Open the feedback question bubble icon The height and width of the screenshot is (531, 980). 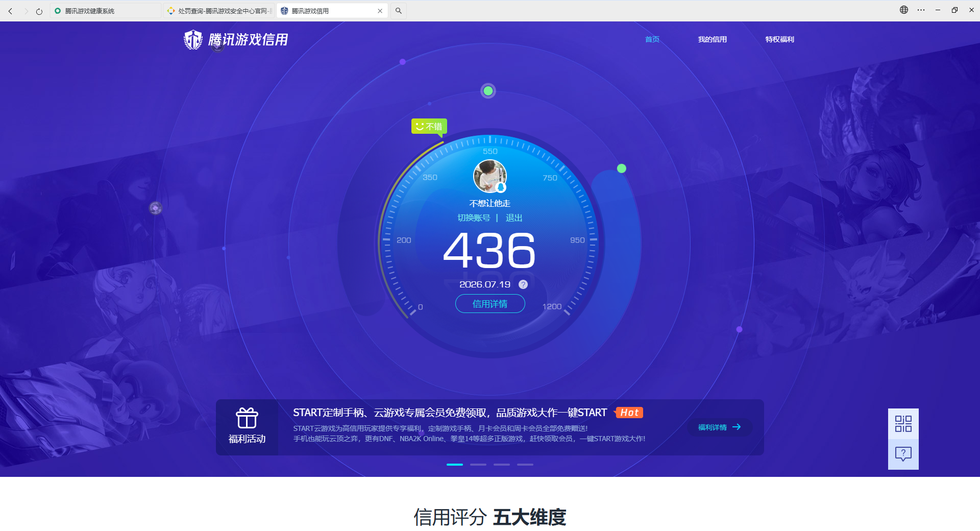point(903,454)
